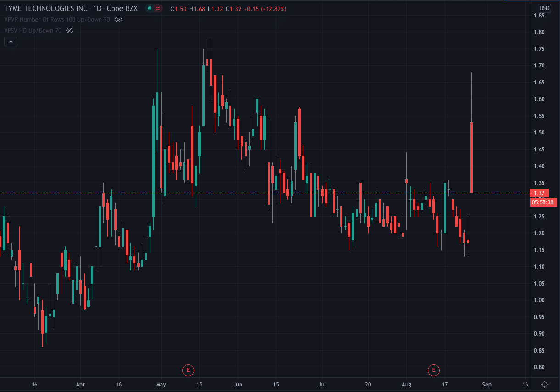560x392 pixels.
Task: Select the VPVR Number Of Rows legend label
Action: (57, 19)
